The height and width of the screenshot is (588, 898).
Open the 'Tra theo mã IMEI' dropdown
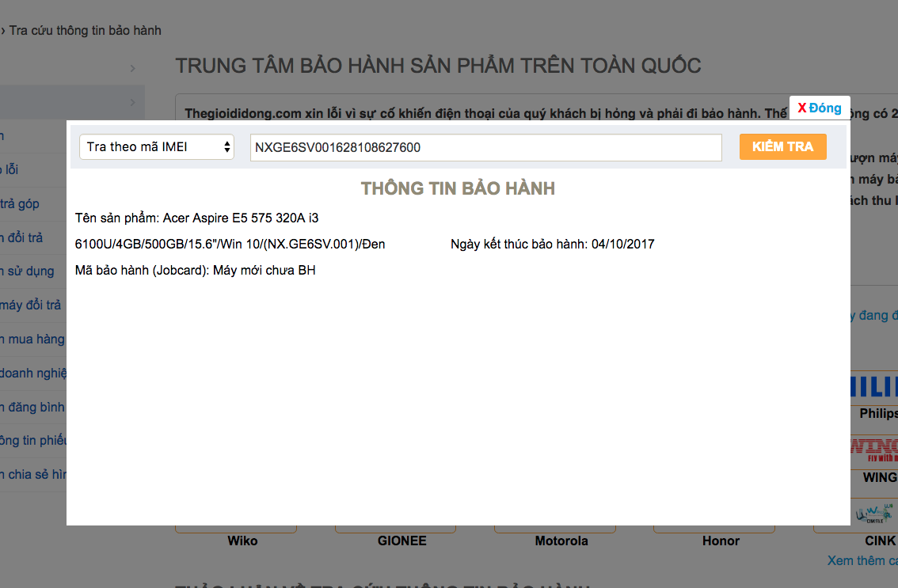tap(156, 147)
